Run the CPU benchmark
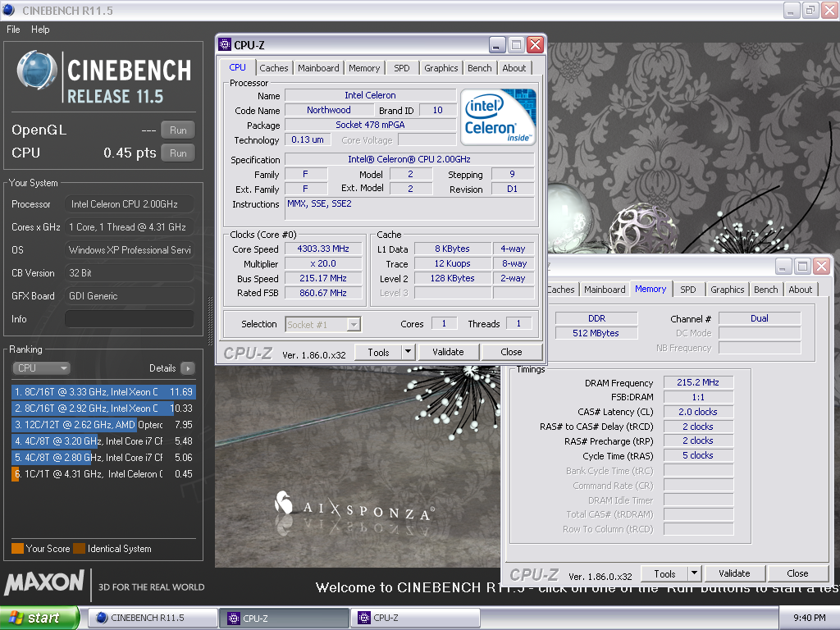 [178, 153]
